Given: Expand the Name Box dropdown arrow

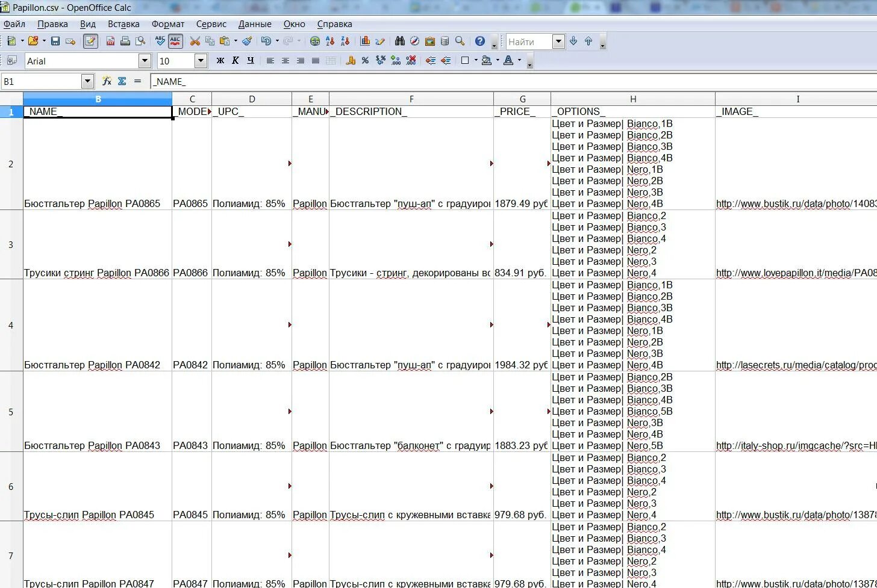Looking at the screenshot, I should click(88, 81).
